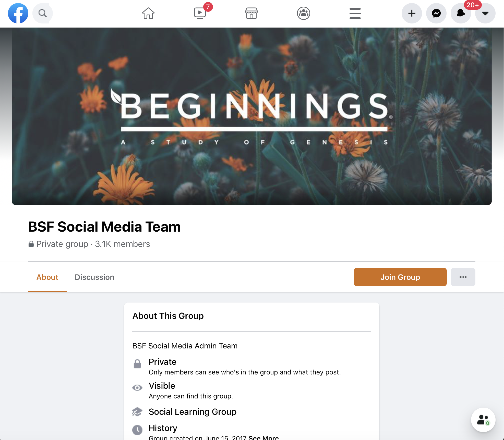Open the new chat people bubble
The width and height of the screenshot is (504, 440).
click(483, 420)
